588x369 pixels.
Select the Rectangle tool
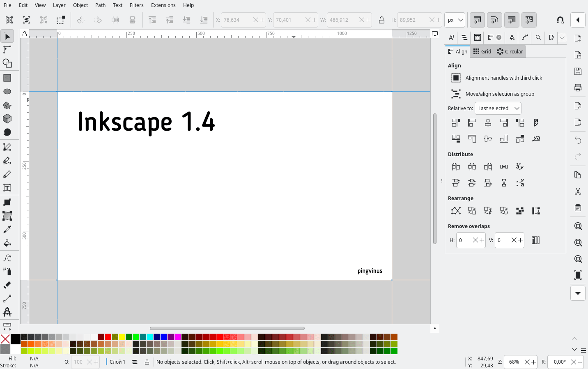point(7,78)
